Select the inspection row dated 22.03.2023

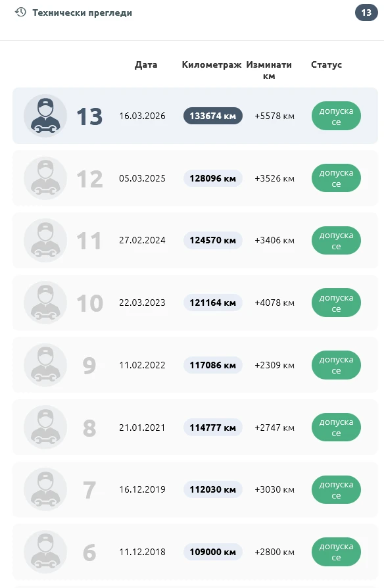pos(195,303)
